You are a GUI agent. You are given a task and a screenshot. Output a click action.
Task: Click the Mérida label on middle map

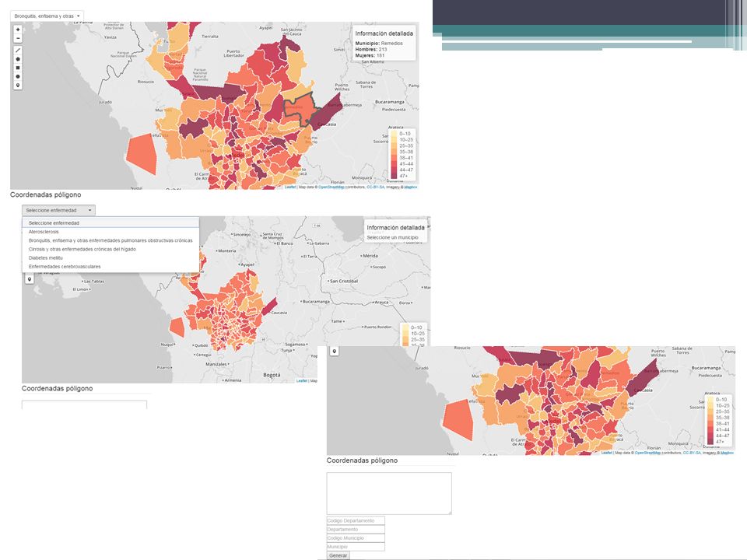(370, 256)
